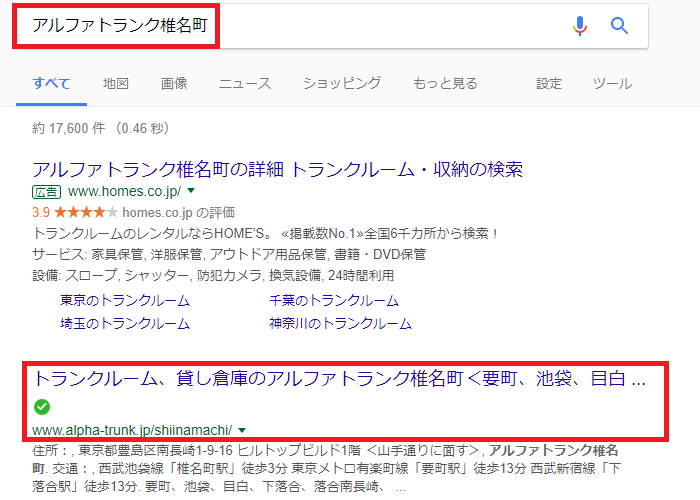The image size is (700, 500).
Task: Switch to the 画像 tab
Action: [174, 83]
